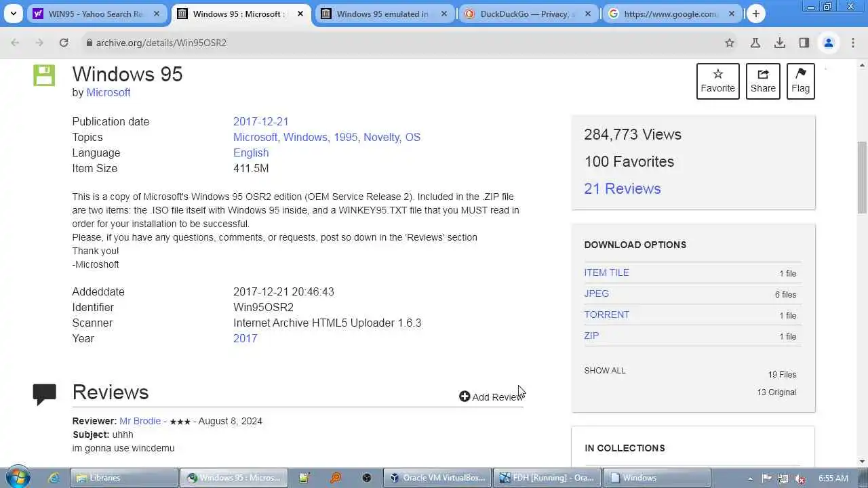Image resolution: width=868 pixels, height=488 pixels.
Task: Open Action Center flag tray icon
Action: click(x=767, y=478)
